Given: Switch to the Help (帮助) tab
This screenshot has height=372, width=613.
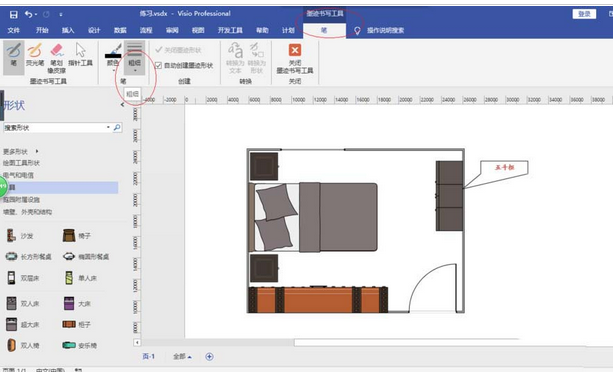Looking at the screenshot, I should [262, 30].
